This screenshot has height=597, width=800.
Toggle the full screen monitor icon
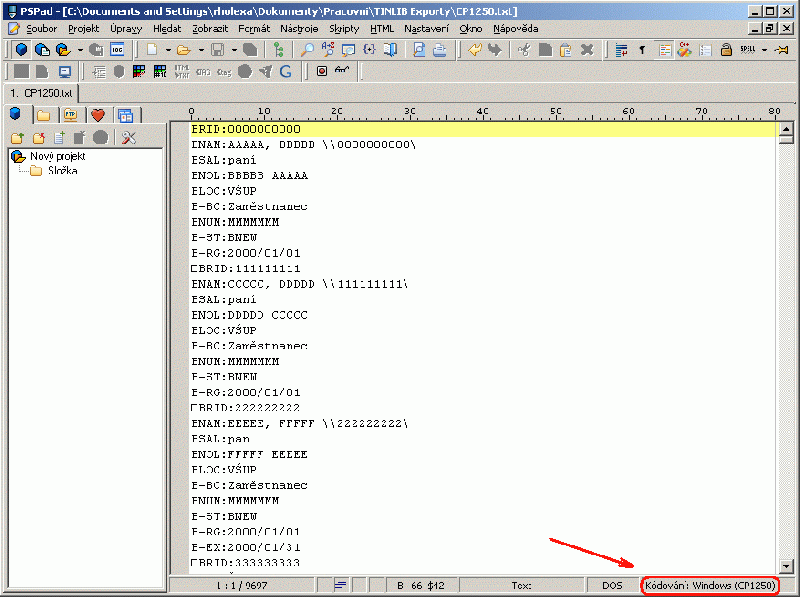[x=64, y=71]
